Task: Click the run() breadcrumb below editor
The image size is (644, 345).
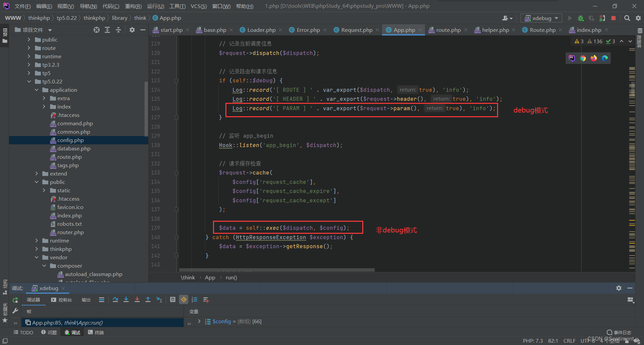Action: pyautogui.click(x=231, y=277)
